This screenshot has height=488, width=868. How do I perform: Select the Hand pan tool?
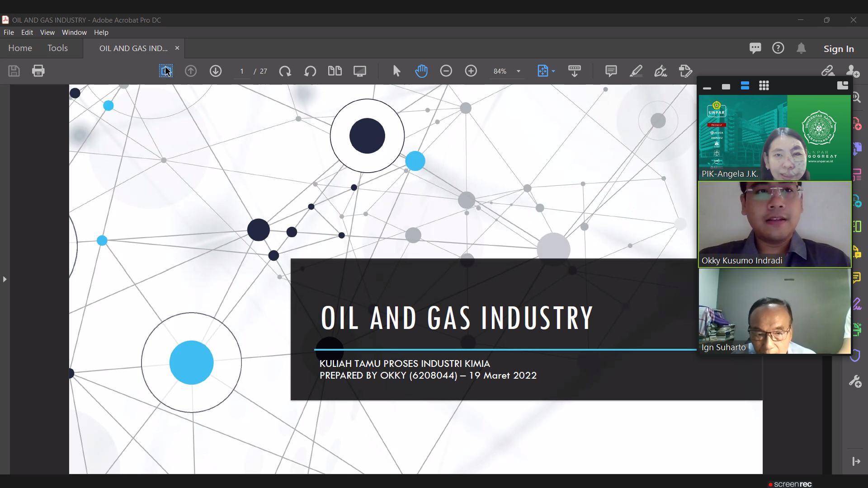(421, 71)
